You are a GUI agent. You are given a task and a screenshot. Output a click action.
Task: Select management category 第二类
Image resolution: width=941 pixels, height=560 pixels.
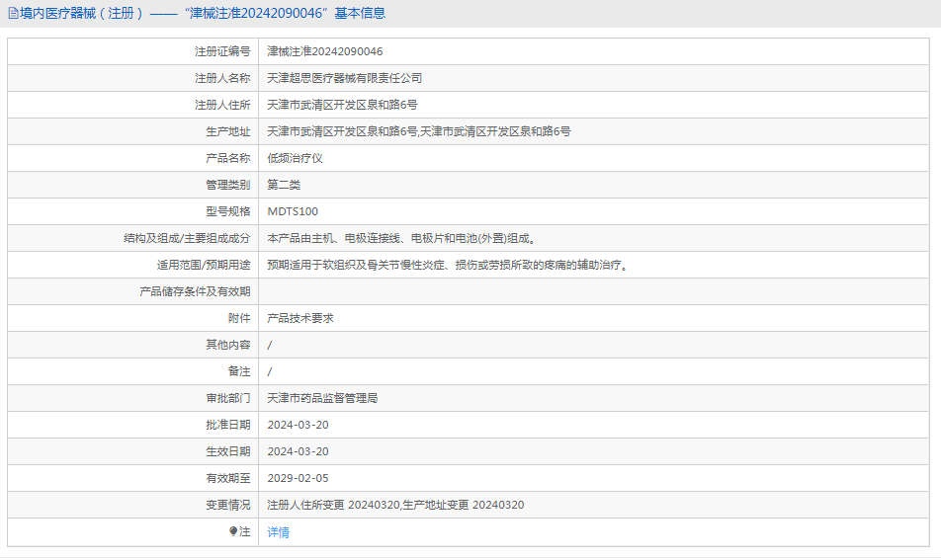click(x=284, y=185)
